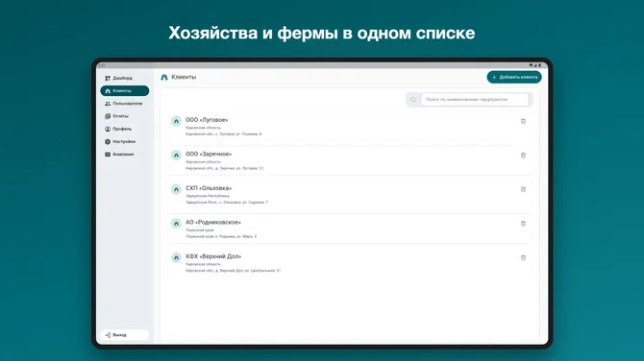The height and width of the screenshot is (361, 644).
Task: Click the address line ending with ул. Полевая, 4
Action: coord(223,134)
